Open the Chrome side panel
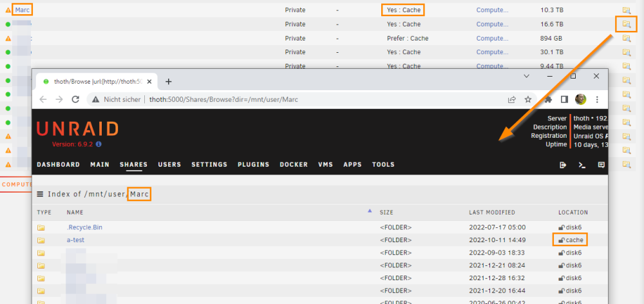The image size is (644, 304). coord(564,99)
